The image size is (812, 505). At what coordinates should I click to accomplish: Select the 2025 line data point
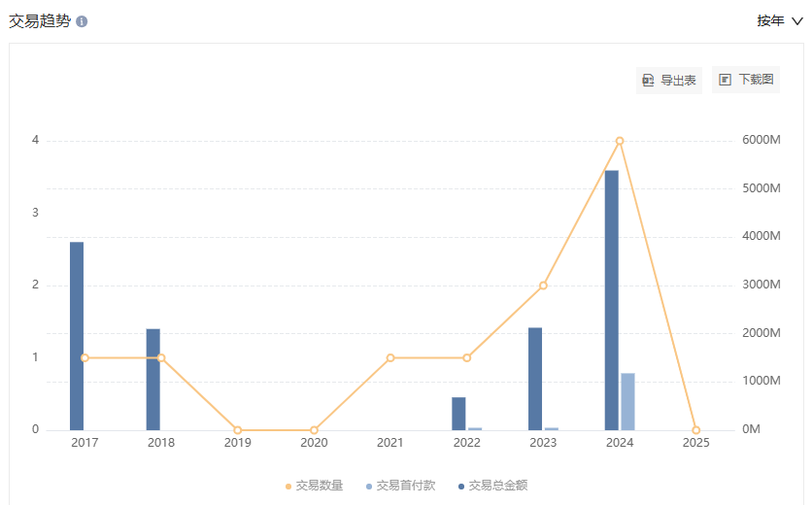pos(696,430)
